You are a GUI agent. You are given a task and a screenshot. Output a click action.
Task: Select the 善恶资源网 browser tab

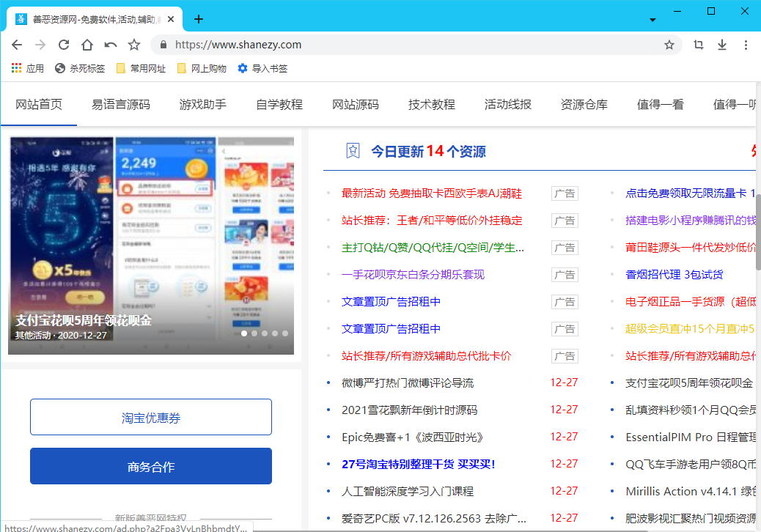pyautogui.click(x=88, y=20)
